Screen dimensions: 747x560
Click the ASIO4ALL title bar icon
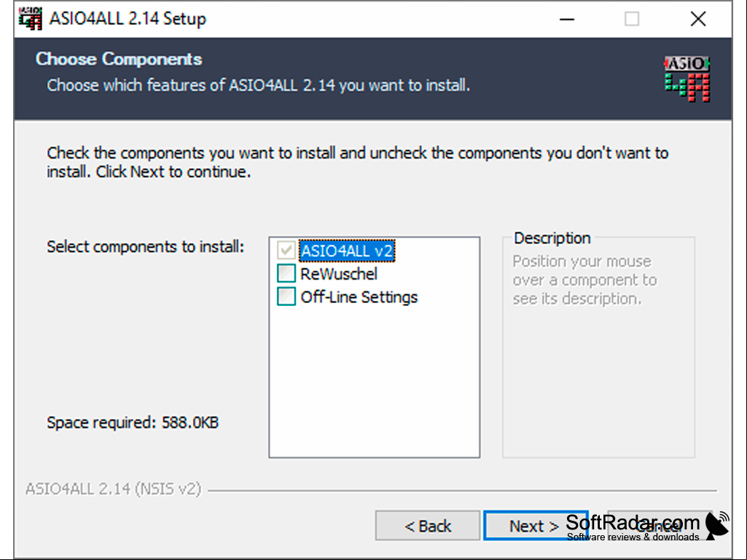coord(30,19)
